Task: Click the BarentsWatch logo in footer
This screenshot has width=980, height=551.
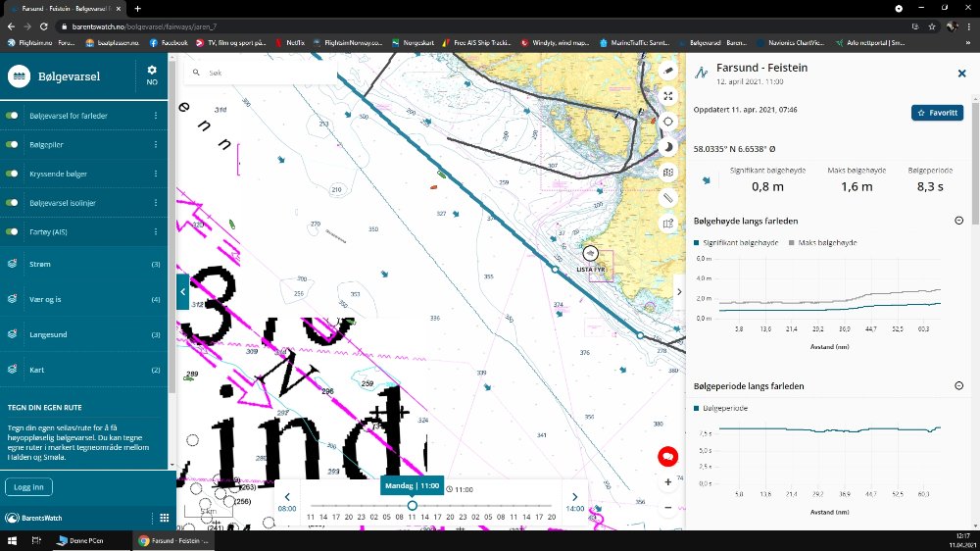Action: (x=33, y=518)
